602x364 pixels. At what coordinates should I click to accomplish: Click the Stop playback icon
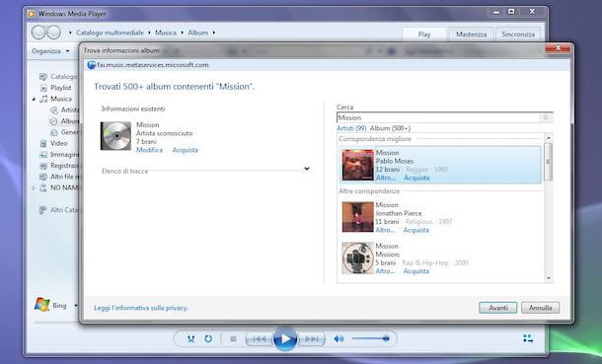pos(233,338)
